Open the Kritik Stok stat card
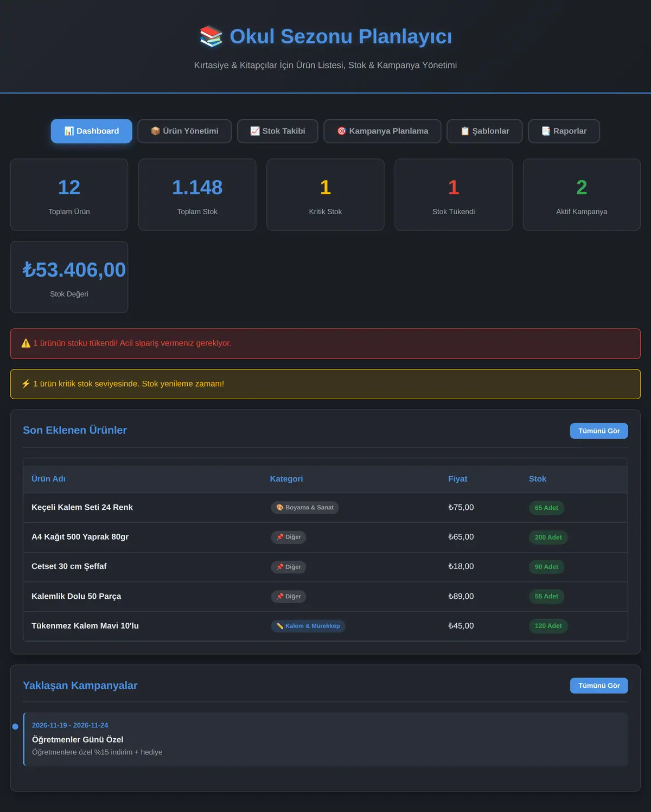Image resolution: width=651 pixels, height=812 pixels. (x=325, y=195)
